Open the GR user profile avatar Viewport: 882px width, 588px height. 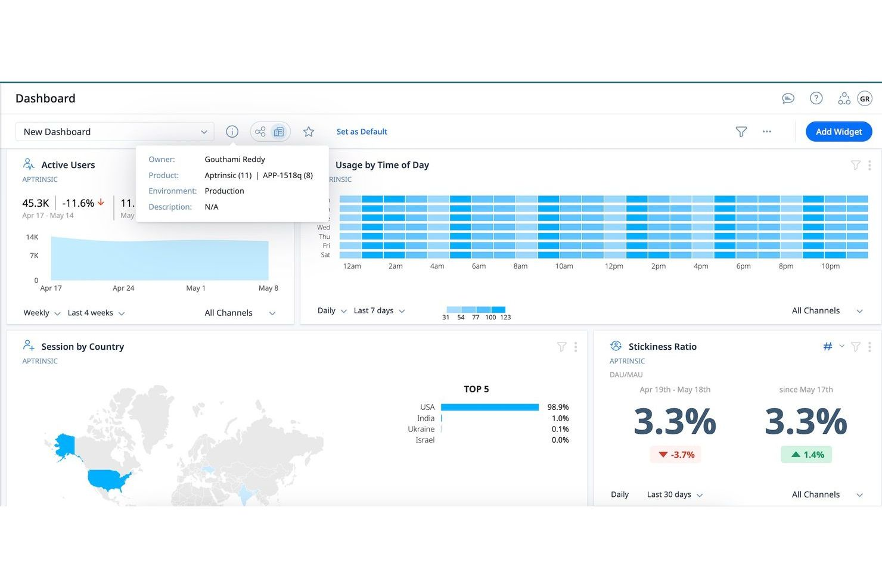click(865, 98)
